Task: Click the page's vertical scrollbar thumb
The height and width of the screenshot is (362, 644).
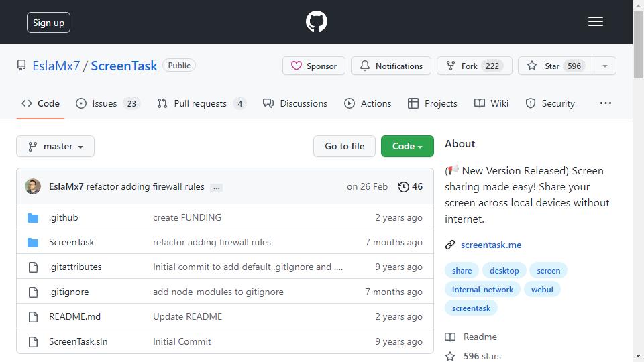Action: 638,44
